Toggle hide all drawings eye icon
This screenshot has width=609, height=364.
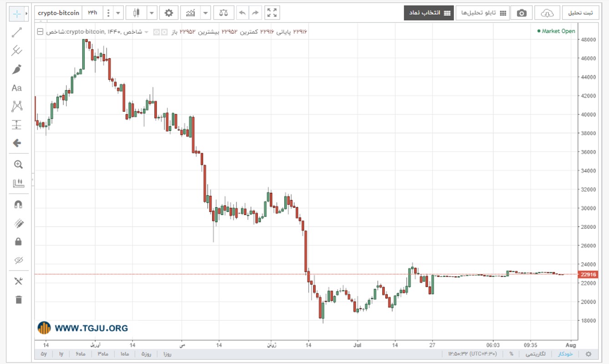tap(18, 260)
